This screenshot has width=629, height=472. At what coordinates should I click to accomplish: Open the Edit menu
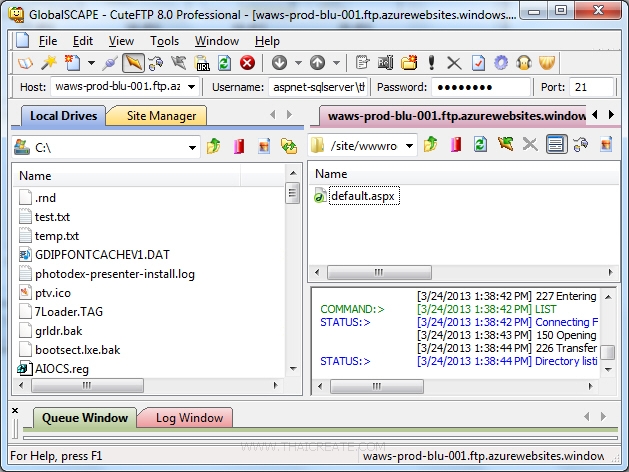[x=83, y=41]
